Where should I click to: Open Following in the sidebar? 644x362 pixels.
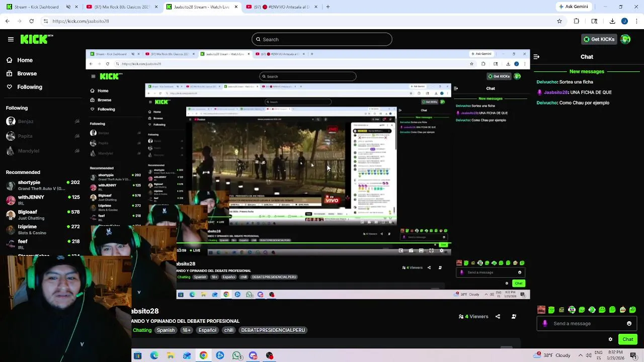click(25, 87)
